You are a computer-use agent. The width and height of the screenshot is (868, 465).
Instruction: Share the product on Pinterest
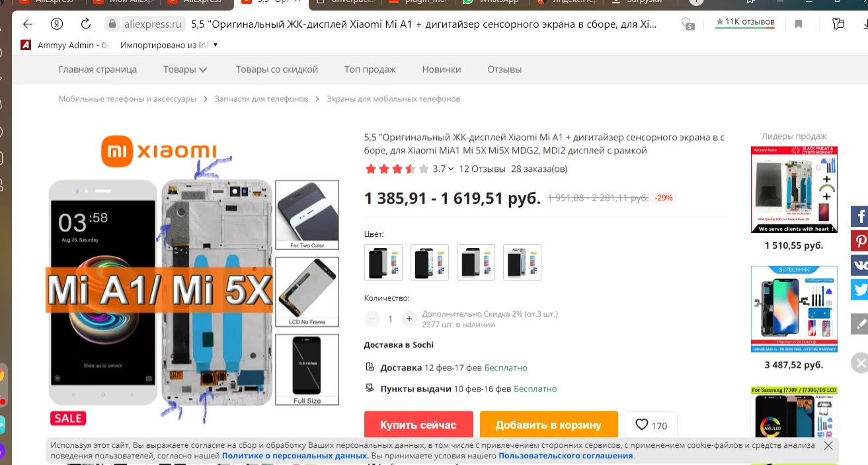[860, 241]
